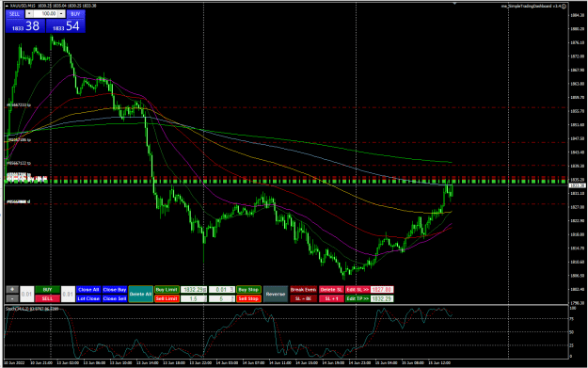Click the 100.00 volume field in one-click panel

point(45,14)
